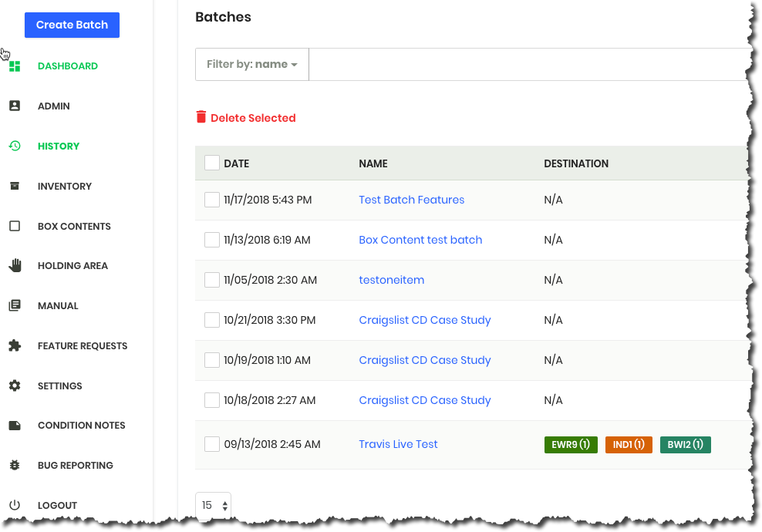The width and height of the screenshot is (762, 532).
Task: Check the Box Content test batch checkbox
Action: click(212, 240)
